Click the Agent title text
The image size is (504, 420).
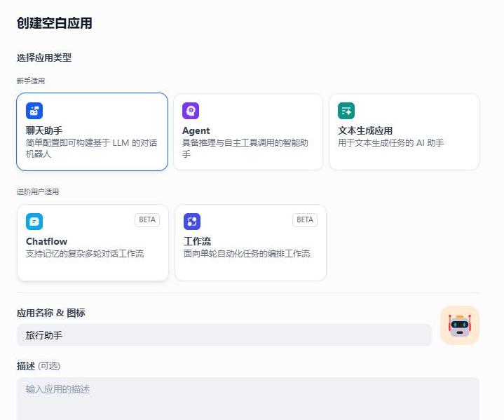(x=196, y=131)
